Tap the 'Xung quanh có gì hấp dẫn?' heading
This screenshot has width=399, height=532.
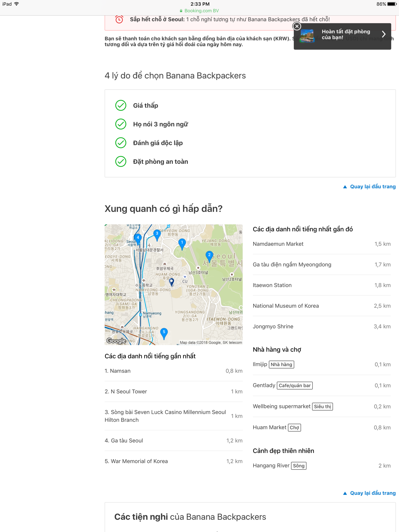coord(163,209)
